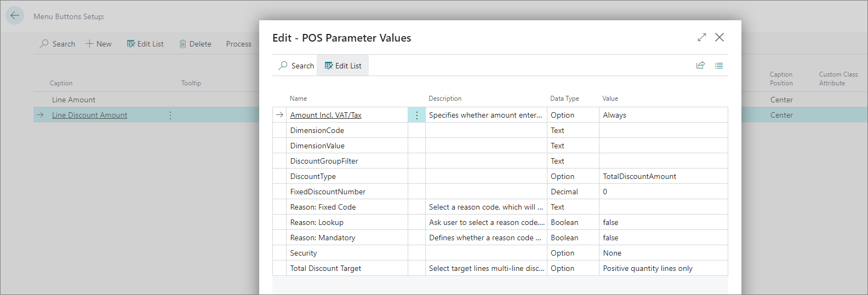Click 'Ask user to select a reason code' description
Screen dimensions: 868x295
(487, 222)
